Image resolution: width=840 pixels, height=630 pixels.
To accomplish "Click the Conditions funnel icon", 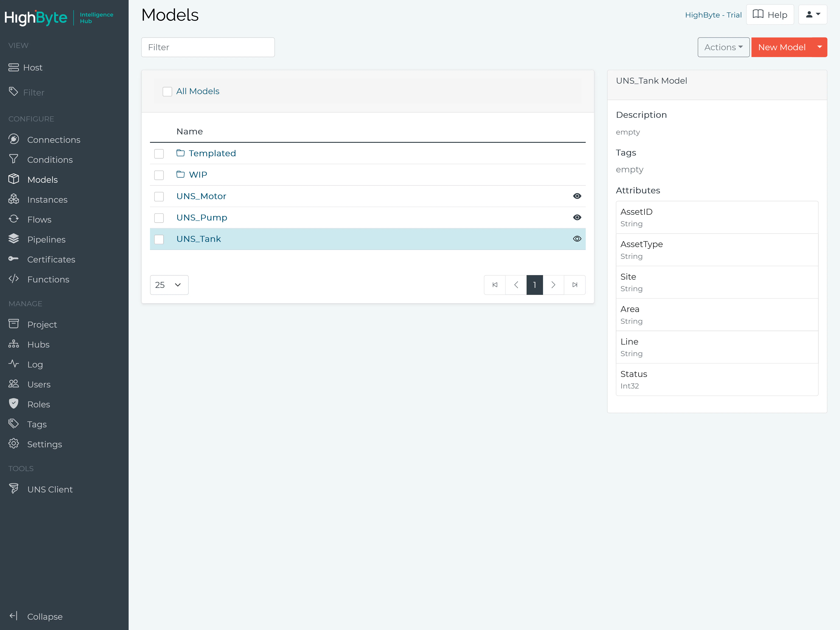I will [x=14, y=159].
